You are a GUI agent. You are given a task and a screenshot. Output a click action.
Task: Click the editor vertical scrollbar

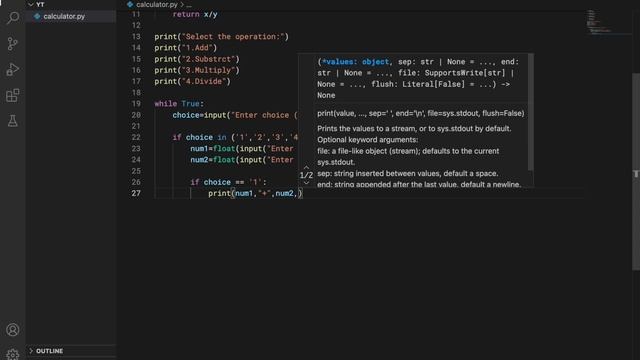(x=636, y=171)
